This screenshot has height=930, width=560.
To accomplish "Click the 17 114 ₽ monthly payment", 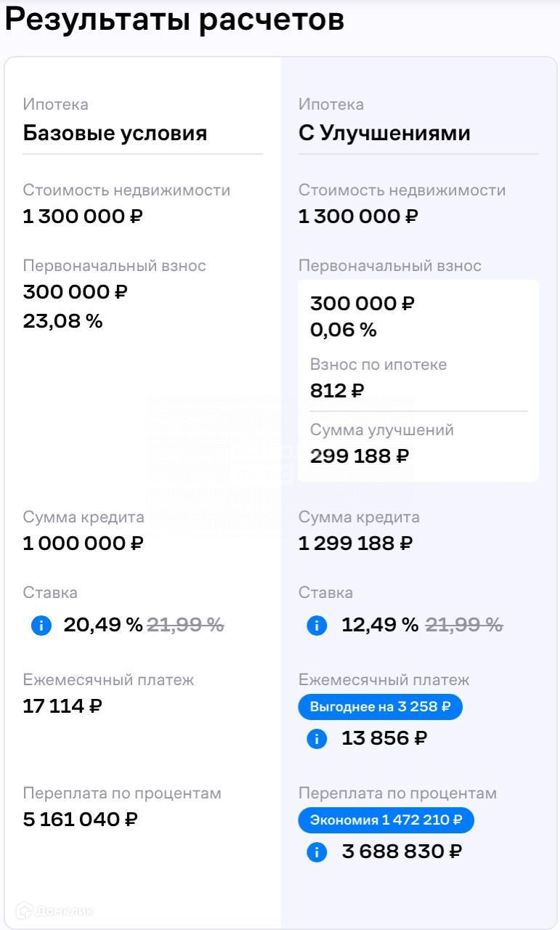I will coord(62,706).
